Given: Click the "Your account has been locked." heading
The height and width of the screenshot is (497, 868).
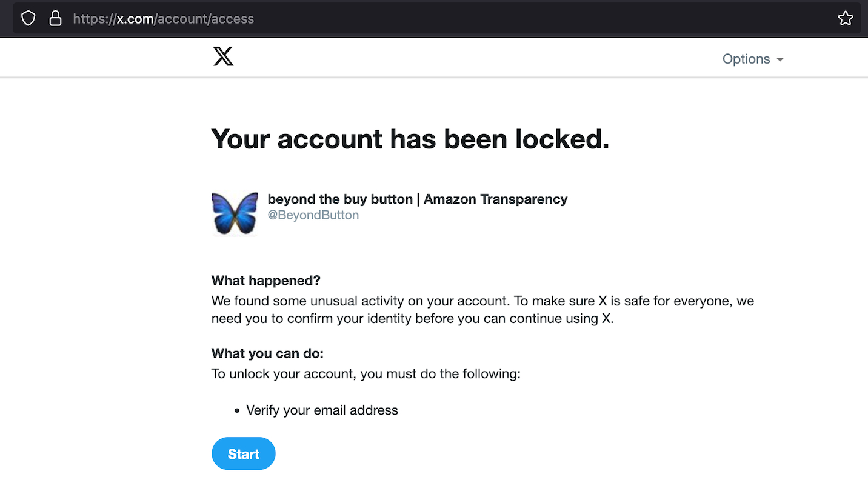Looking at the screenshot, I should click(x=410, y=139).
